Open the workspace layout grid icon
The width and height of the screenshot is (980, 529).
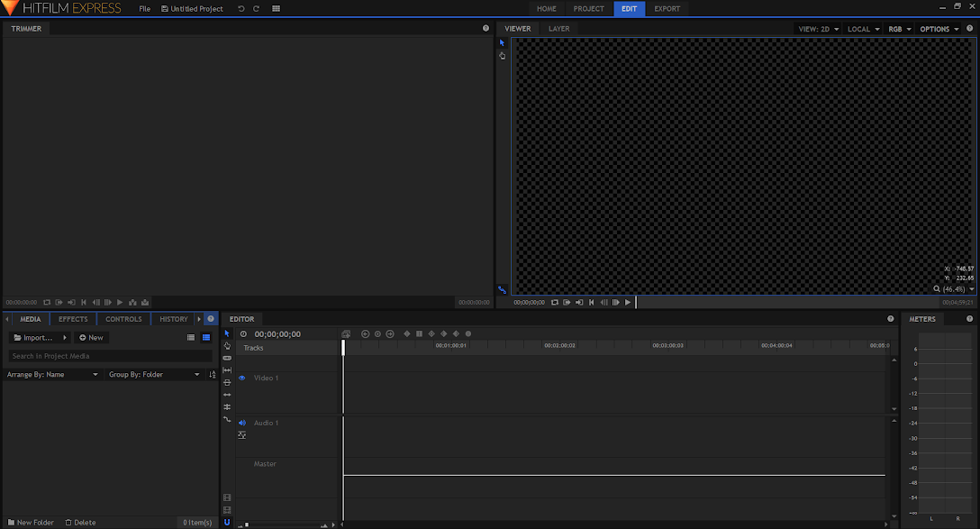coord(276,9)
